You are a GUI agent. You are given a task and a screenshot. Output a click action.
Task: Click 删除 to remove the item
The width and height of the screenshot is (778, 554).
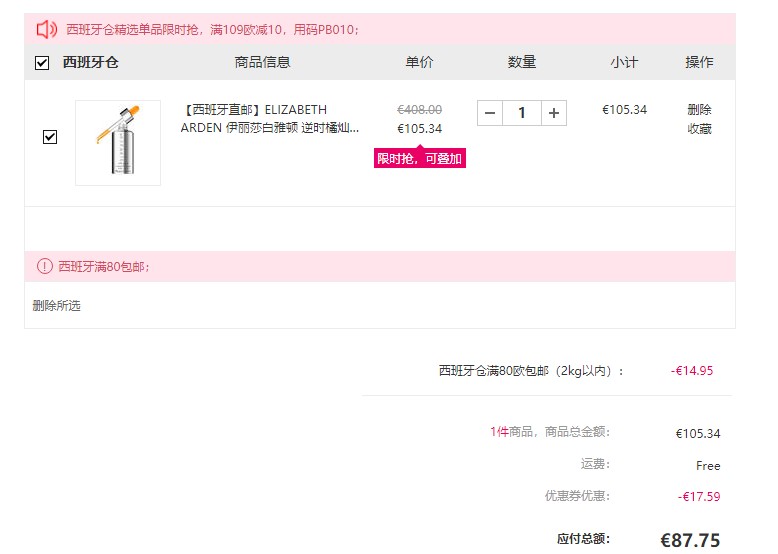tap(699, 109)
